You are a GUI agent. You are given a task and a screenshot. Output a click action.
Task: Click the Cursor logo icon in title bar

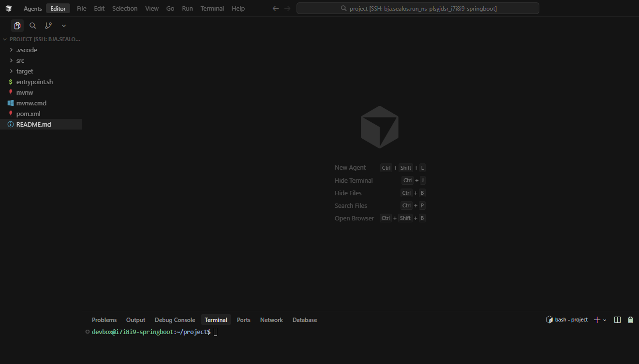(x=9, y=8)
